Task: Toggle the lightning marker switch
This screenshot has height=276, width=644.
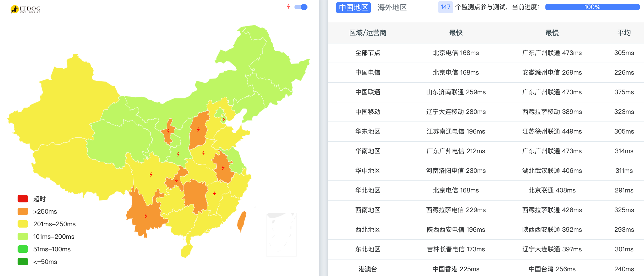Action: [301, 7]
